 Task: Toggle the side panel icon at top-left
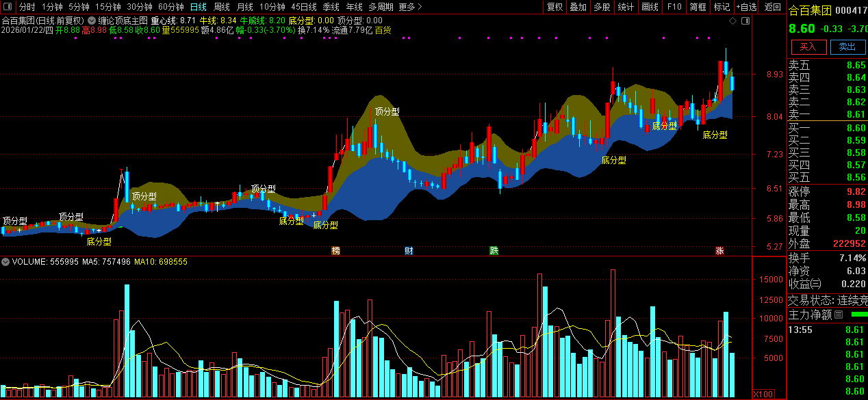(7, 7)
